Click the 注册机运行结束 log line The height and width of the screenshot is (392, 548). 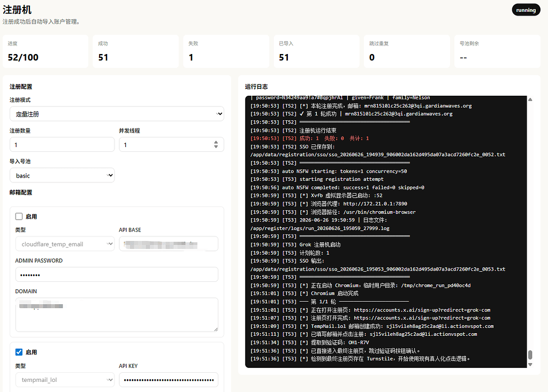pyautogui.click(x=293, y=130)
